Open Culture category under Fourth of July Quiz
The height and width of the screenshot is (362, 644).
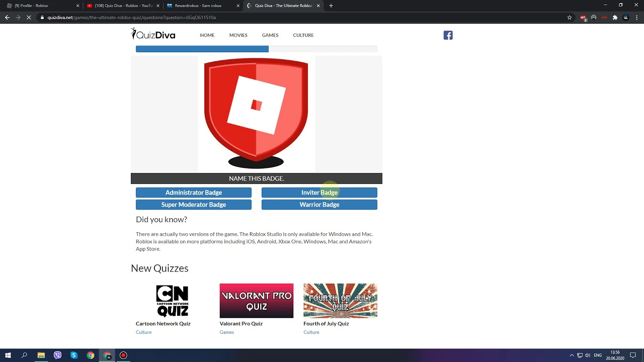click(x=311, y=332)
